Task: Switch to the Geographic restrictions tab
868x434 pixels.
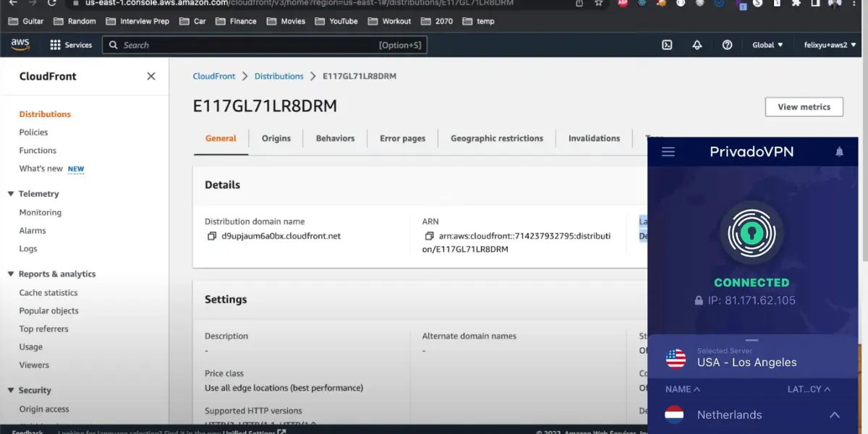Action: (496, 138)
